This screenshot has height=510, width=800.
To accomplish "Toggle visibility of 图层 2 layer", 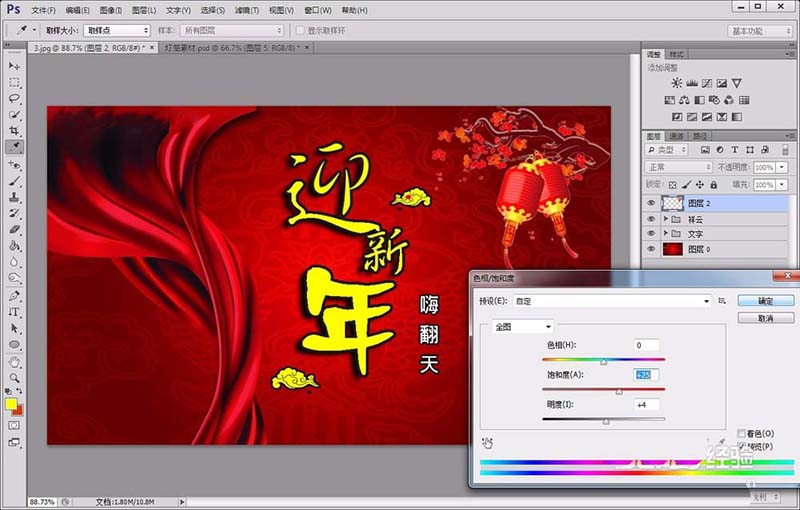I will (x=651, y=203).
